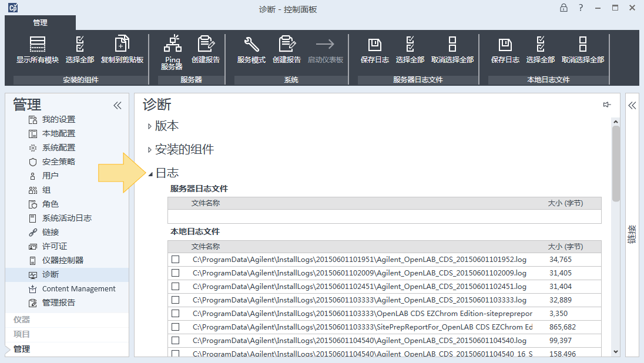The width and height of the screenshot is (644, 363).
Task: Create report in the 系统 ribbon group
Action: point(287,49)
